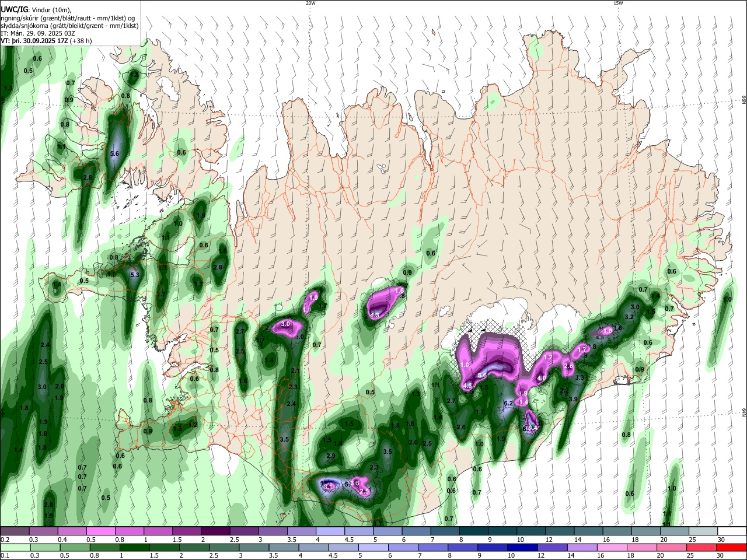This screenshot has height=560, width=747.
Task: Click the '15W' longitude label at top
Action: coord(617,3)
